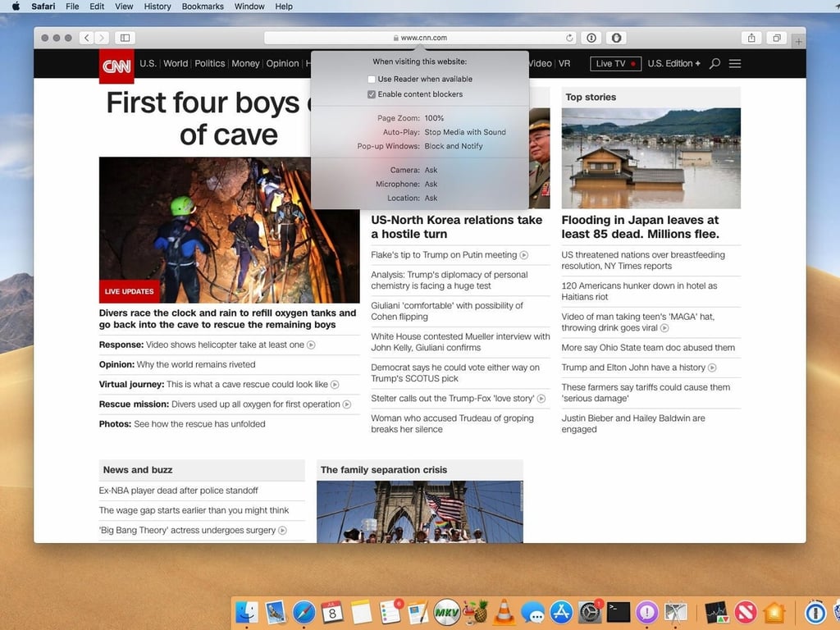Read 'Justin Bieber and Hailey Baldwin are engaged'
Screen dimensions: 840x630
[633, 424]
